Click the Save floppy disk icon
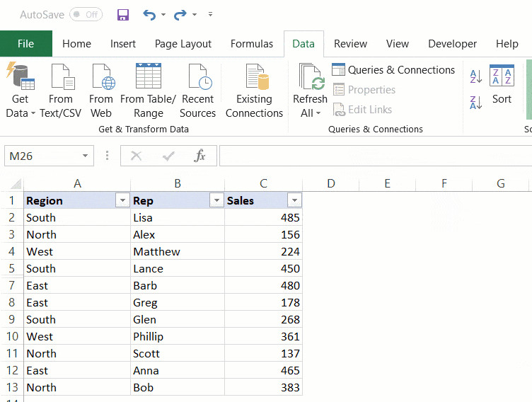This screenshot has width=532, height=402. click(x=123, y=14)
